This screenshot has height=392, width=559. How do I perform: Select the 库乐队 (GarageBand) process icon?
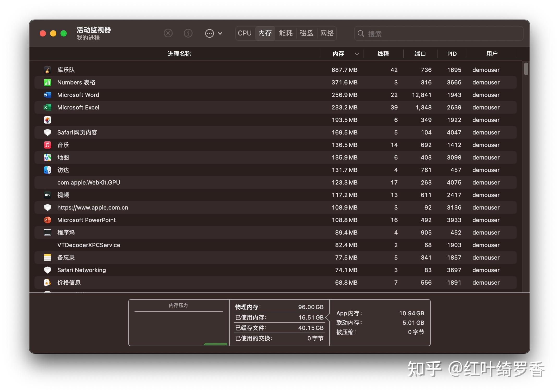47,70
